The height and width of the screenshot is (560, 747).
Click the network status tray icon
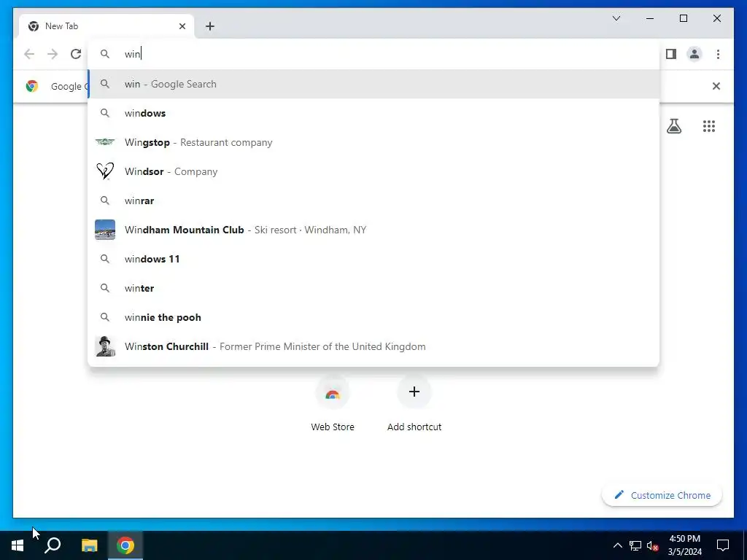coord(635,545)
